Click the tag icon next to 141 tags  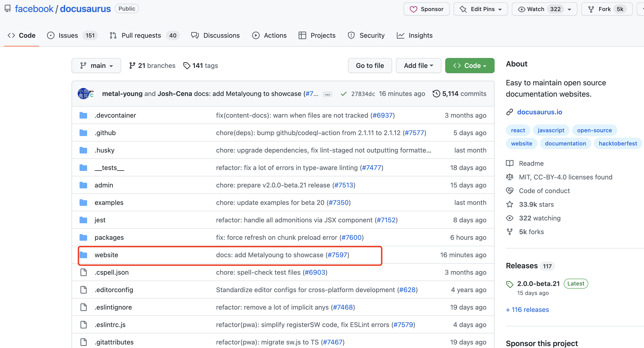click(x=187, y=66)
